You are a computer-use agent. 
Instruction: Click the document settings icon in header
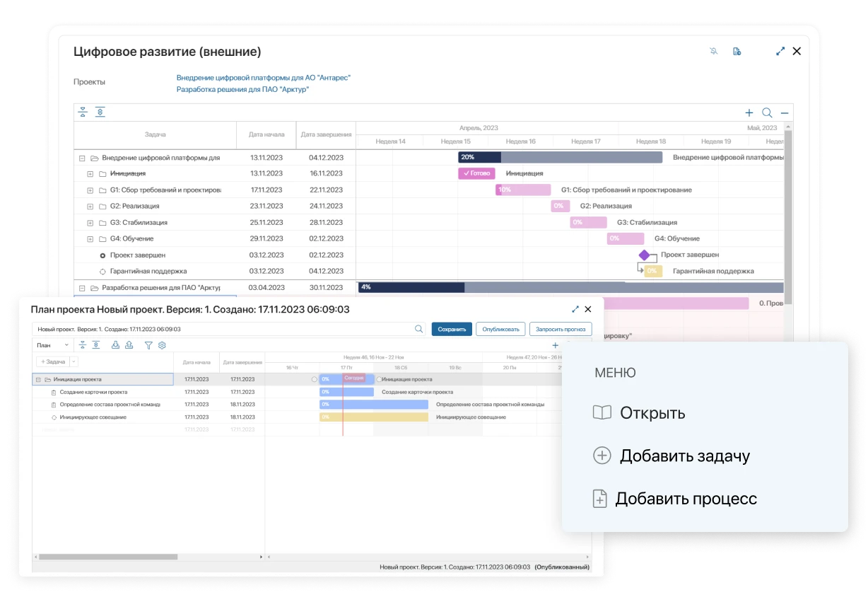point(737,51)
